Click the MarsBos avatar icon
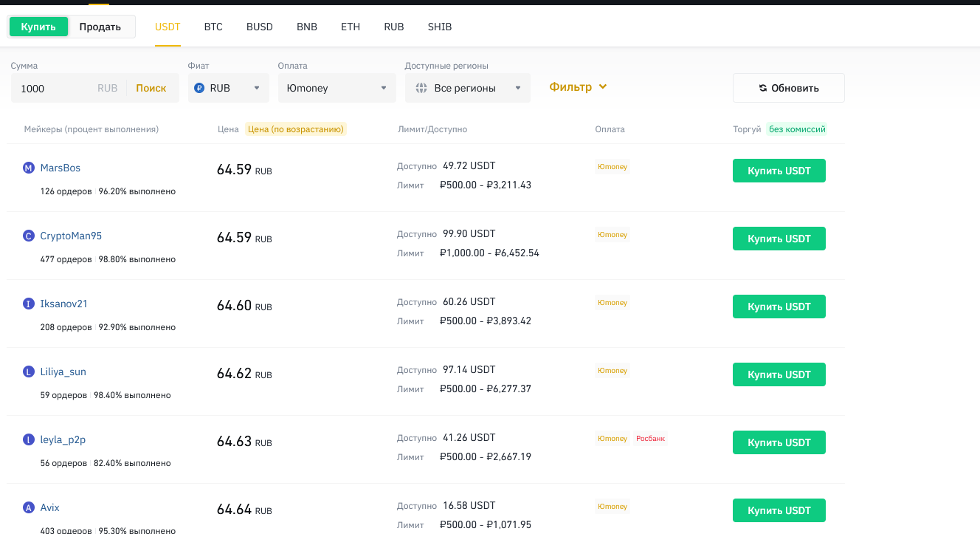Screen dimensions: 980x534 coord(29,168)
